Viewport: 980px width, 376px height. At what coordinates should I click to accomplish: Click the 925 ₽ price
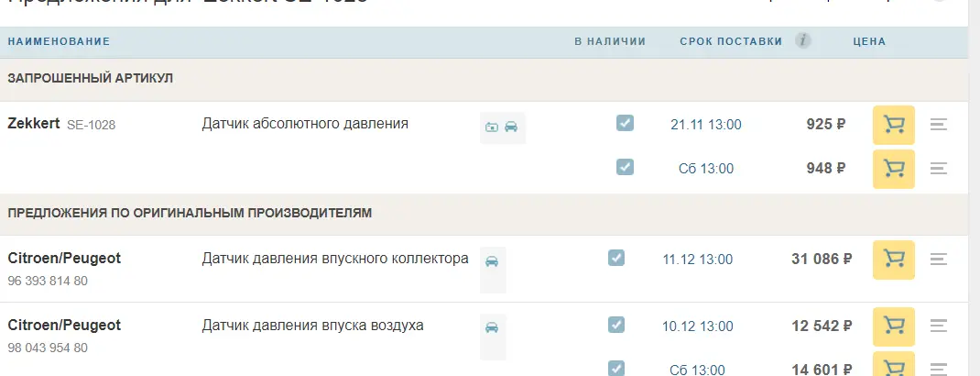(826, 124)
